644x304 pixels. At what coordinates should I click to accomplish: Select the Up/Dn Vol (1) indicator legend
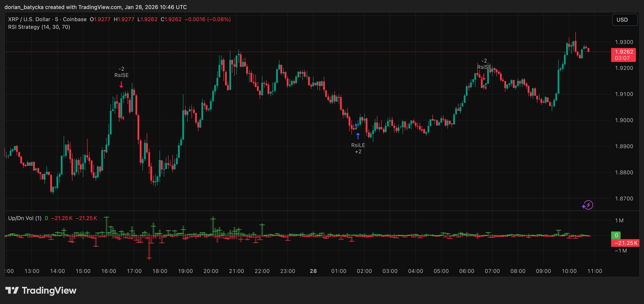click(x=25, y=218)
